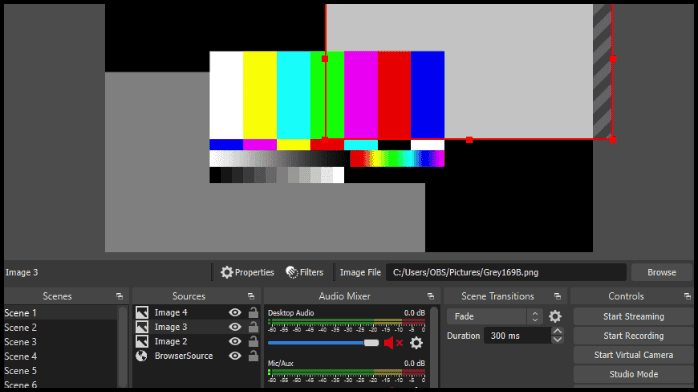Viewport: 698px width, 392px height.
Task: Select Scene 4 in Scenes list
Action: pyautogui.click(x=61, y=356)
